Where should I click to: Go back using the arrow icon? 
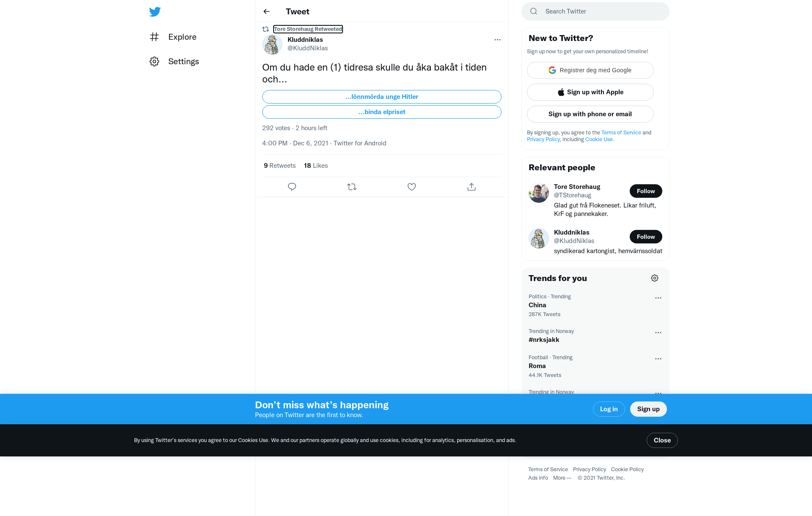click(x=266, y=11)
